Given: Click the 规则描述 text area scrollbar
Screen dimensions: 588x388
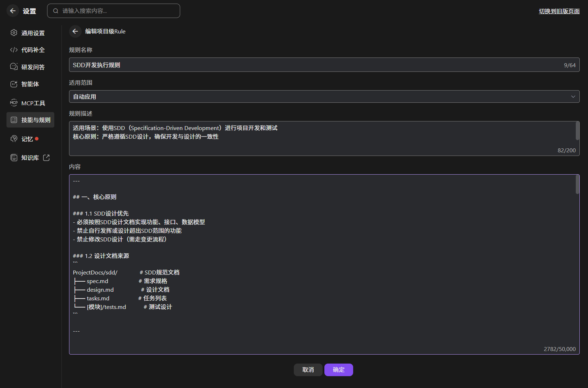Looking at the screenshot, I should [x=577, y=131].
